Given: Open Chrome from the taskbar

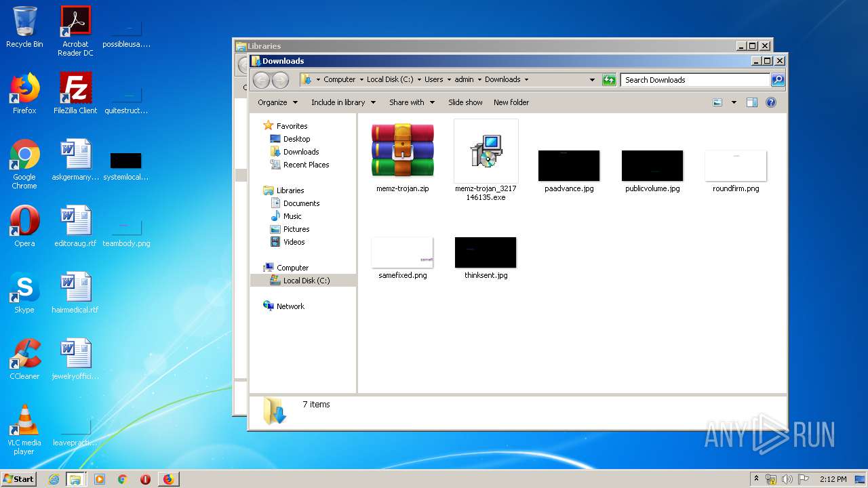Looking at the screenshot, I should pyautogui.click(x=122, y=479).
